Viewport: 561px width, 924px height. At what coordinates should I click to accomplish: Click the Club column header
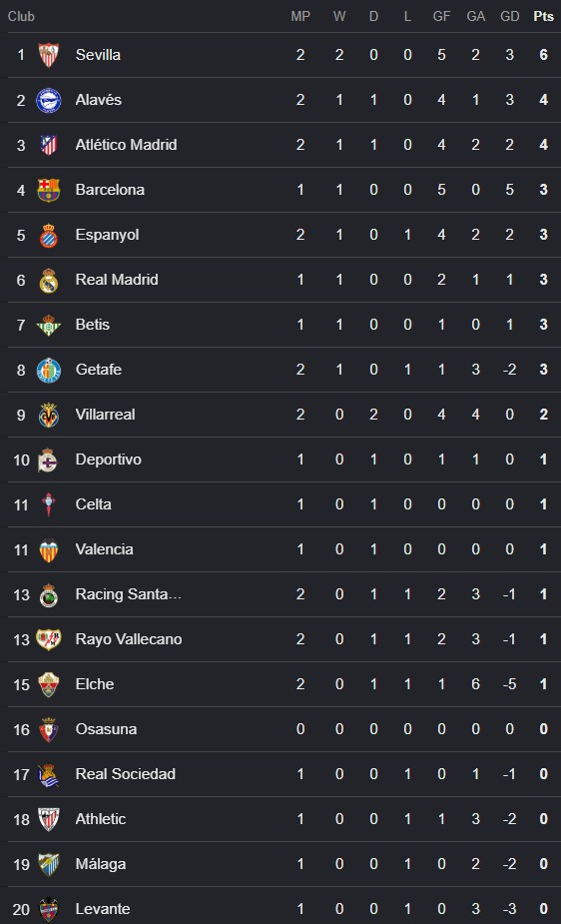(x=21, y=17)
